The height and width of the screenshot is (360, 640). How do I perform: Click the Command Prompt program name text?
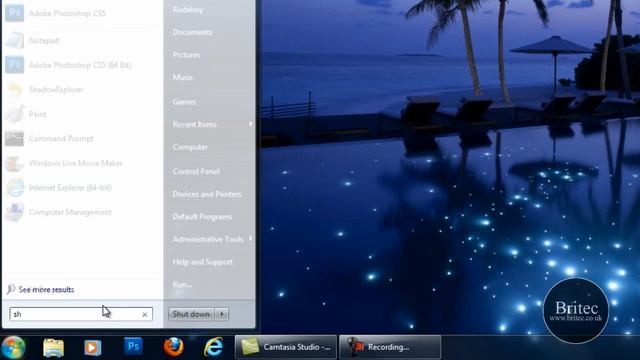coord(61,139)
